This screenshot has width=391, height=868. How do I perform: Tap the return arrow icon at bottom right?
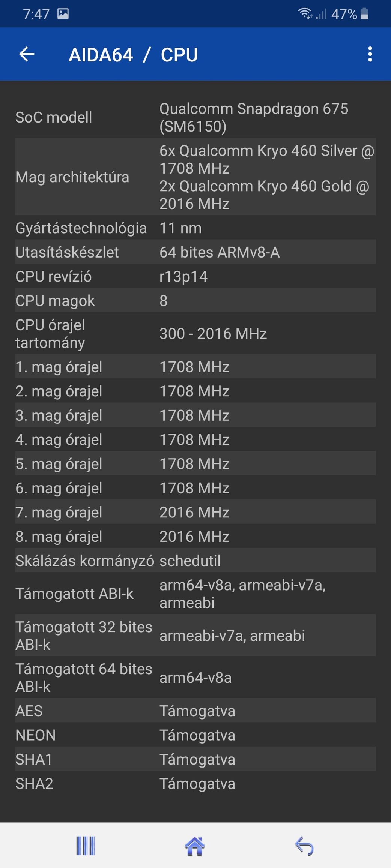(x=304, y=846)
